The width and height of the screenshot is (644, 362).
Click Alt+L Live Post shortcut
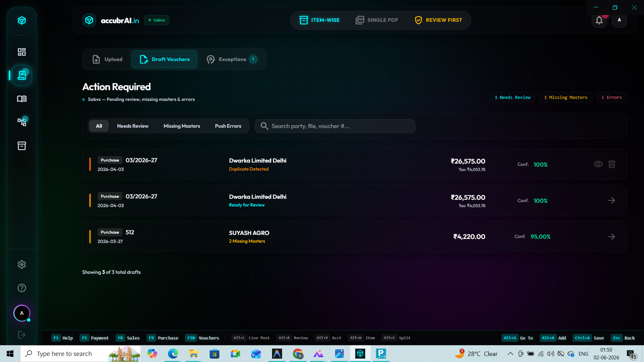[251, 338]
